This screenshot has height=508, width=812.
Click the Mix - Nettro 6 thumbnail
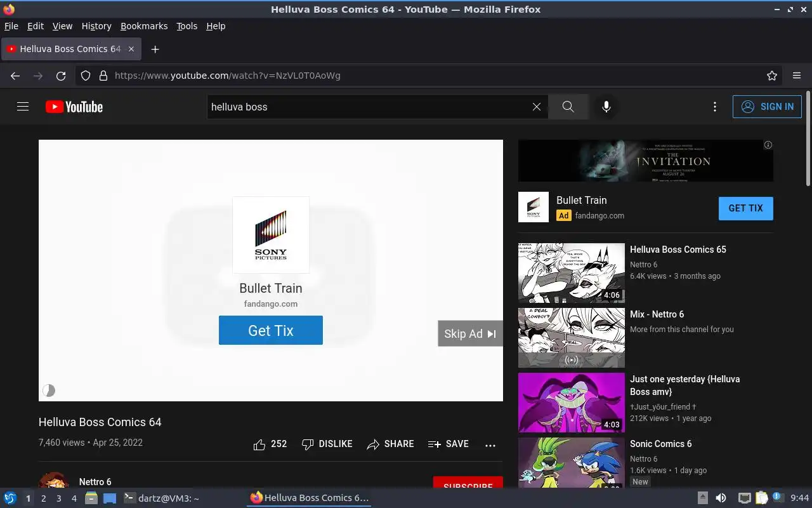pos(572,338)
